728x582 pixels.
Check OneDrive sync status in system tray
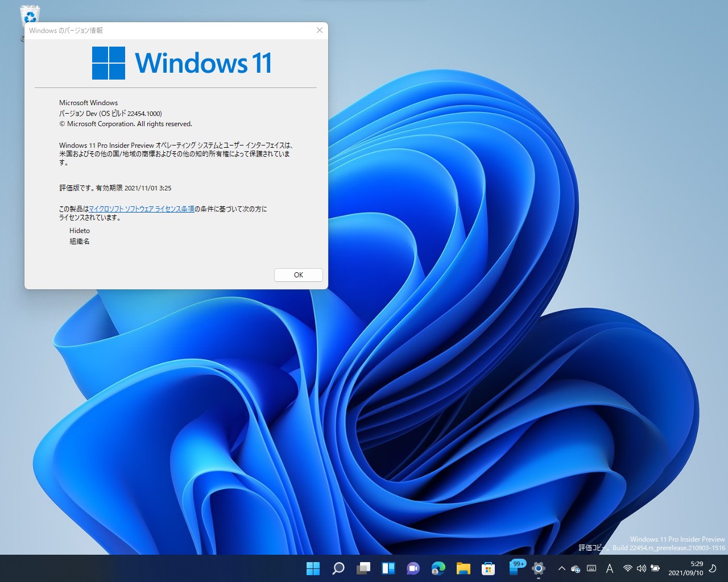576,568
